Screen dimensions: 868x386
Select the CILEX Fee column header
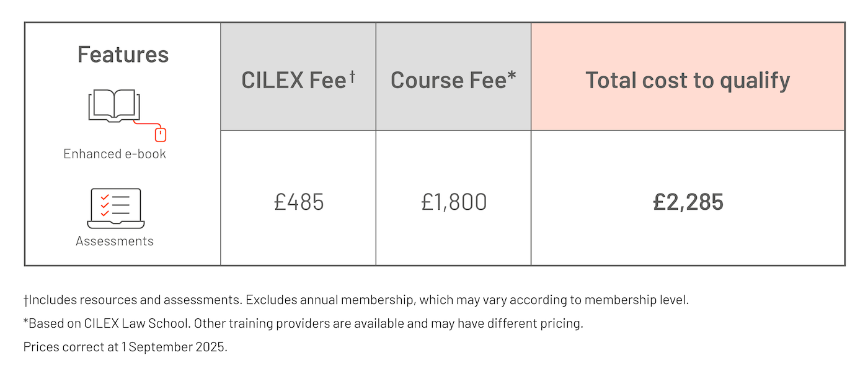294,81
